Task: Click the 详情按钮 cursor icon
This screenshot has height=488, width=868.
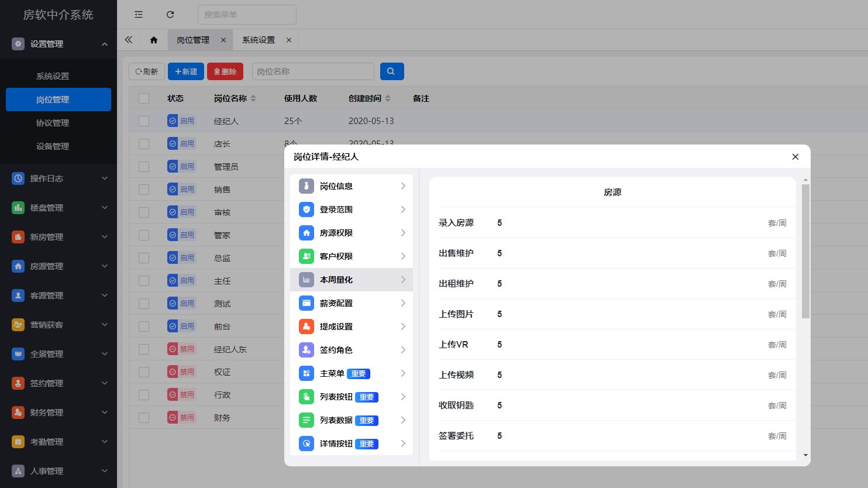Action: click(306, 444)
